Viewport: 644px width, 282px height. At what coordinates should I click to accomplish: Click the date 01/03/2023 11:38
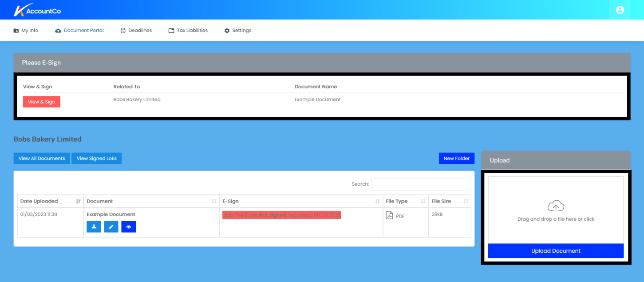point(39,214)
